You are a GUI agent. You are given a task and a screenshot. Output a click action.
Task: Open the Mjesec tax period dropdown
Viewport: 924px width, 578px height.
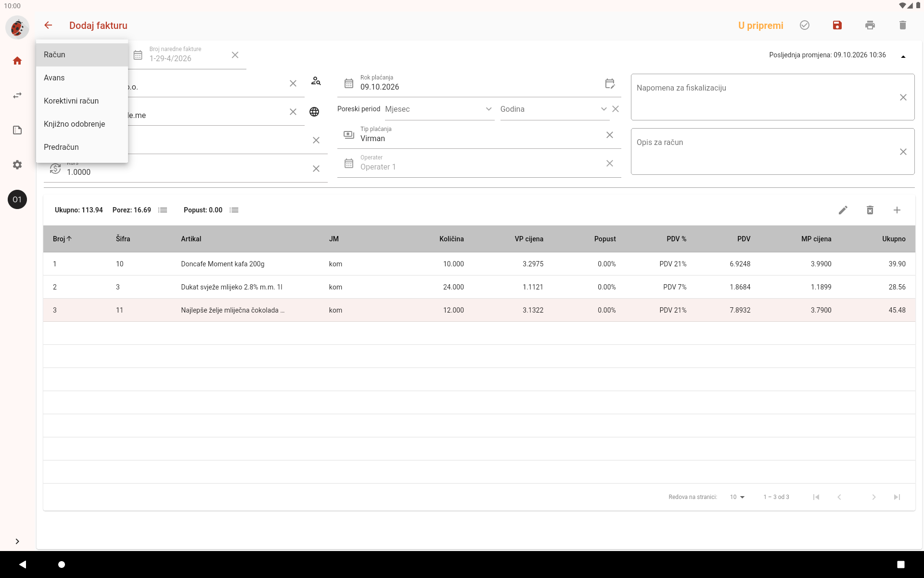[439, 109]
